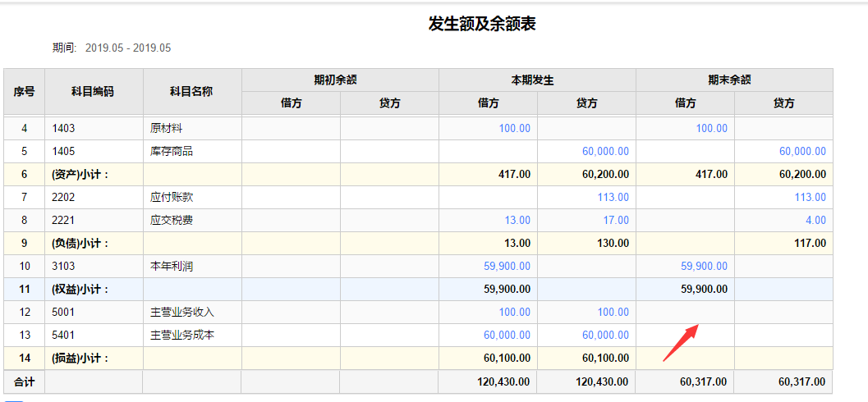
Task: Select 应交税费 ending credit balance 4.00
Action: tap(815, 220)
